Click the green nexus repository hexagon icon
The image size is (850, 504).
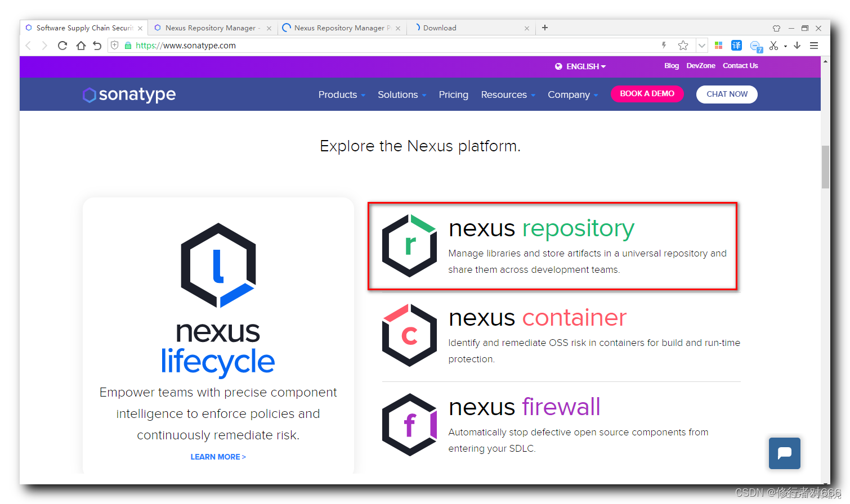pyautogui.click(x=409, y=245)
